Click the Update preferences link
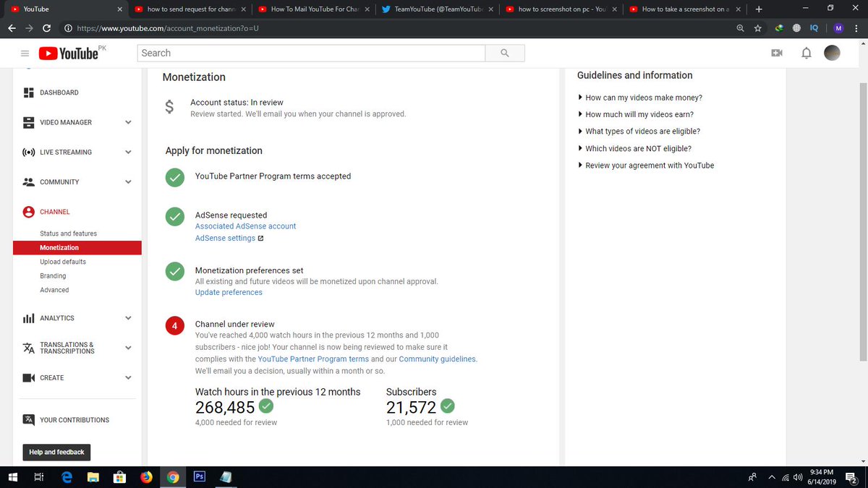Screen dimensions: 868x488 pyautogui.click(x=229, y=292)
